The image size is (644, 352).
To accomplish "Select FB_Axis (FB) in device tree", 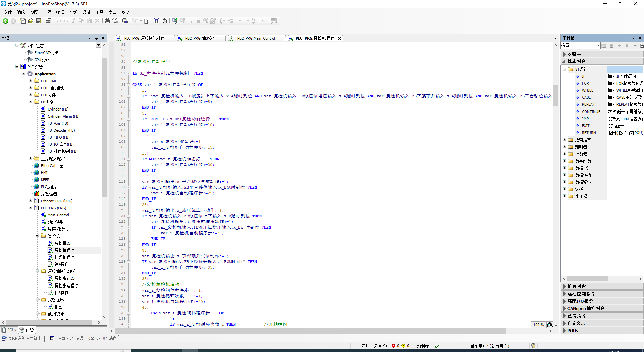I will coord(58,123).
